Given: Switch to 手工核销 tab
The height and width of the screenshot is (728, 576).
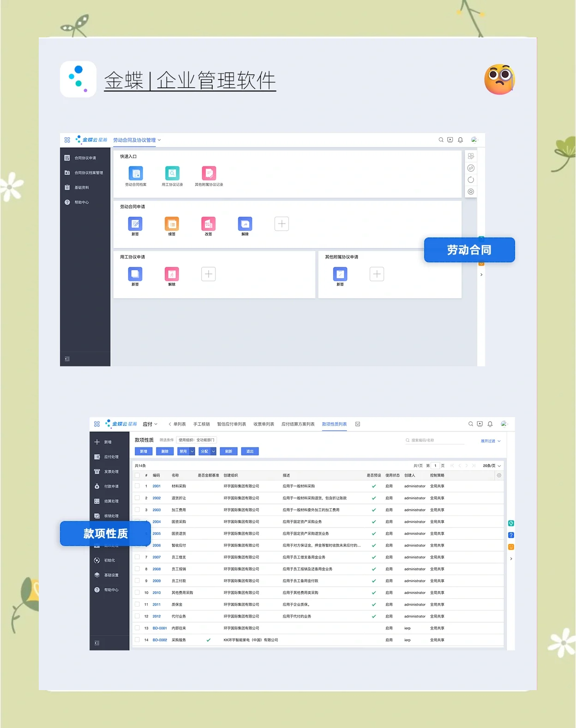Looking at the screenshot, I should (201, 424).
